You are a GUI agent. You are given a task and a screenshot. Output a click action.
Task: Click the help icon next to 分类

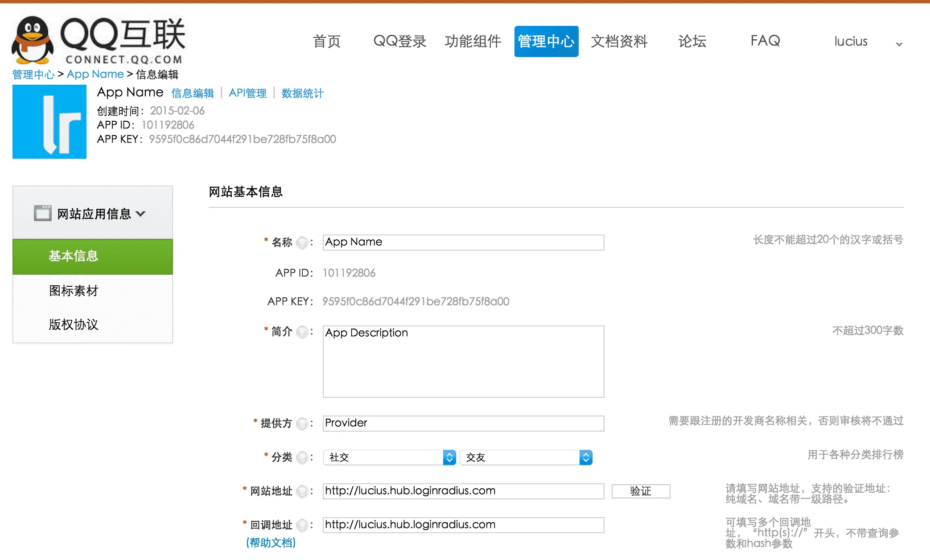302,457
